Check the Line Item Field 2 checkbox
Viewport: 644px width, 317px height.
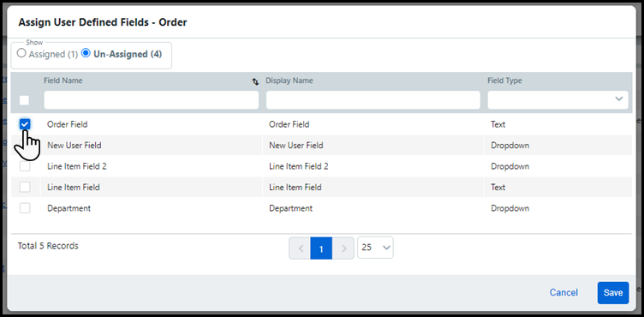click(x=25, y=166)
